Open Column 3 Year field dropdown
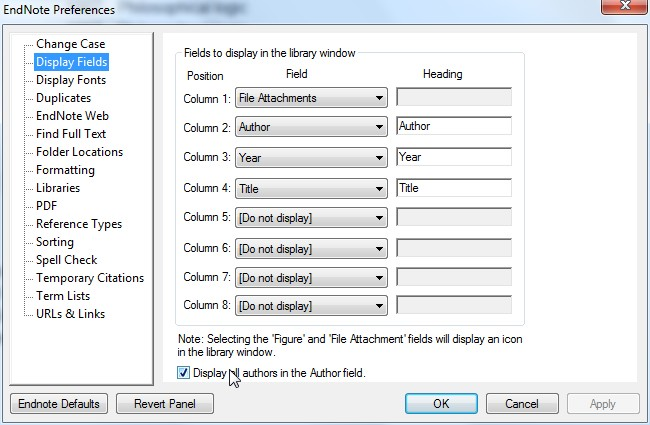Viewport: 650px width, 425px height. (x=311, y=158)
